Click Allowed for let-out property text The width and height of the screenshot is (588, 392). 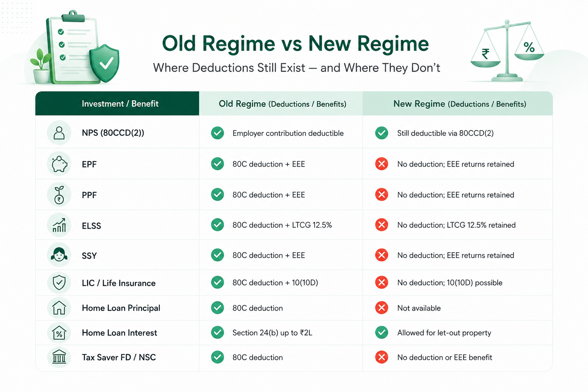444,333
